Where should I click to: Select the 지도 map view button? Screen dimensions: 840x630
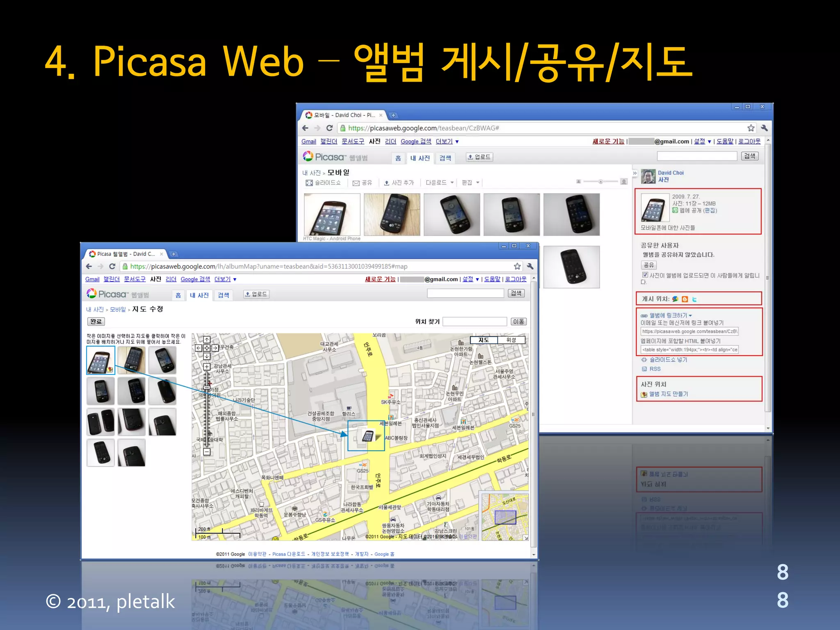point(484,340)
